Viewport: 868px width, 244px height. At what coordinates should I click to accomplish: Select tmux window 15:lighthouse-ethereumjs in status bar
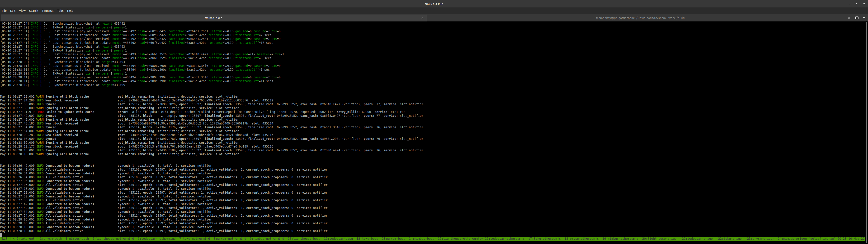(x=460, y=239)
